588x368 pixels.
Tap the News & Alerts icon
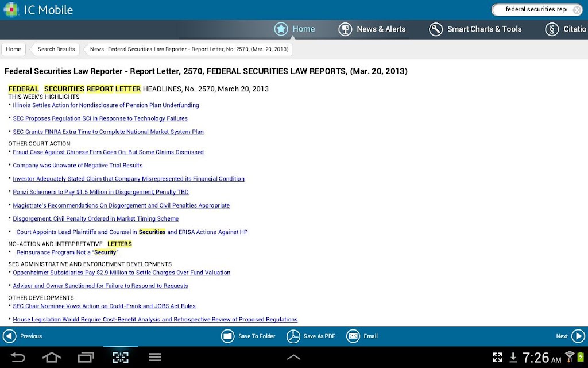pyautogui.click(x=345, y=29)
